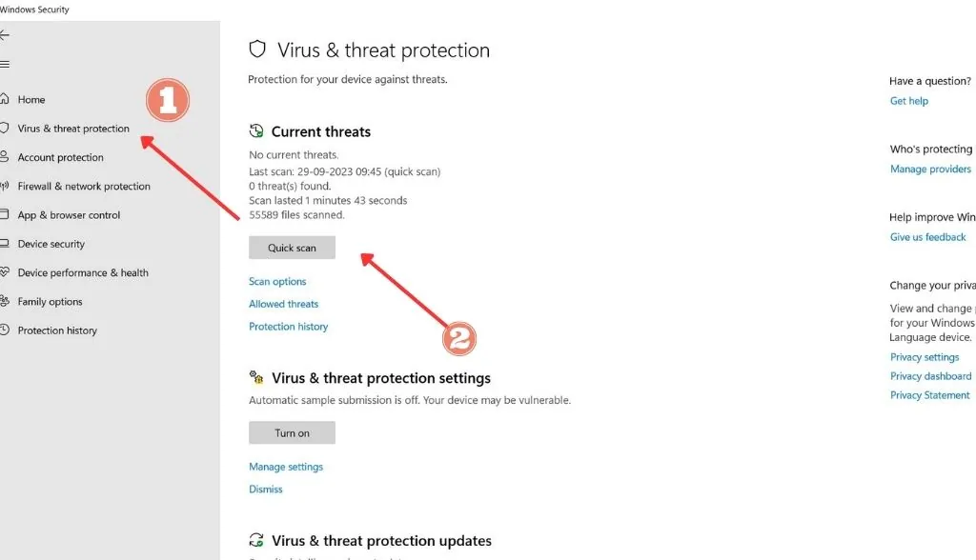Click the Account protection person icon

coord(5,157)
